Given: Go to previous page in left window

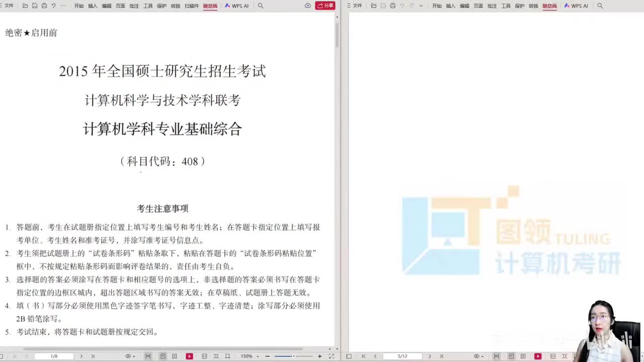Looking at the screenshot, I should pos(26,356).
